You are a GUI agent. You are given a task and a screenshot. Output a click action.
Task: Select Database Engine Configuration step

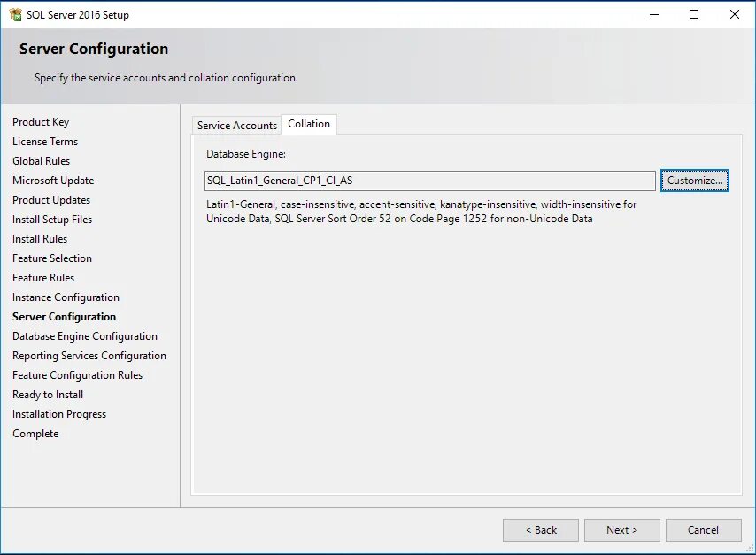(x=85, y=336)
